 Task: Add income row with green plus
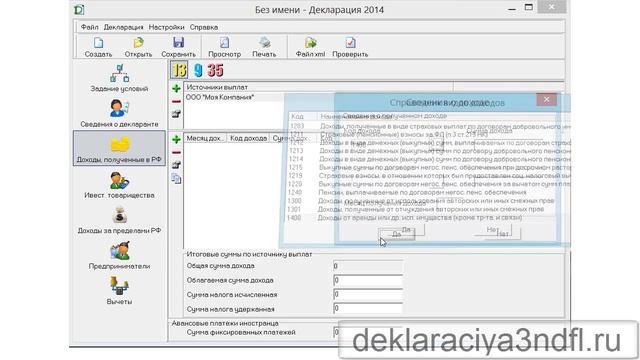[x=176, y=139]
